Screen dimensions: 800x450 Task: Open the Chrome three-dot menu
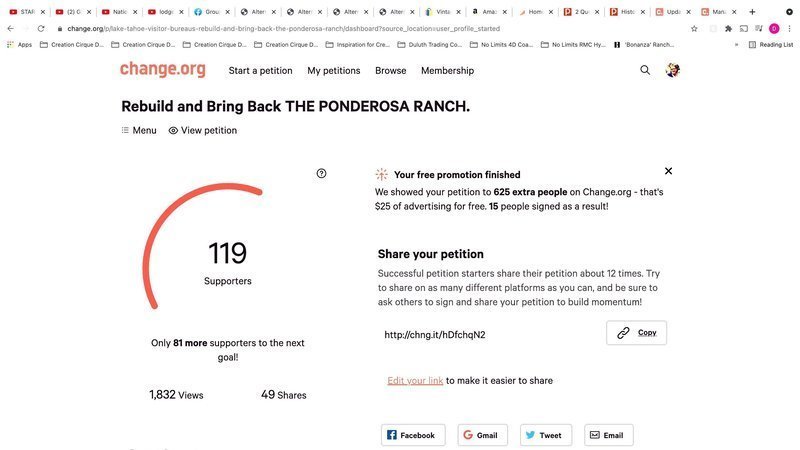click(789, 28)
